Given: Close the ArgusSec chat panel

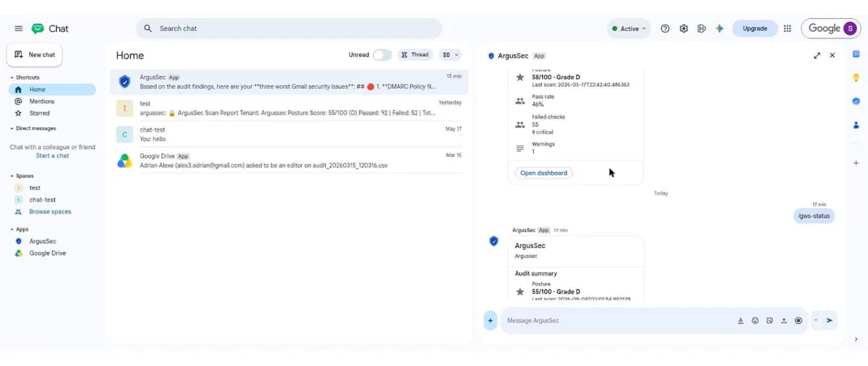Looking at the screenshot, I should (832, 56).
